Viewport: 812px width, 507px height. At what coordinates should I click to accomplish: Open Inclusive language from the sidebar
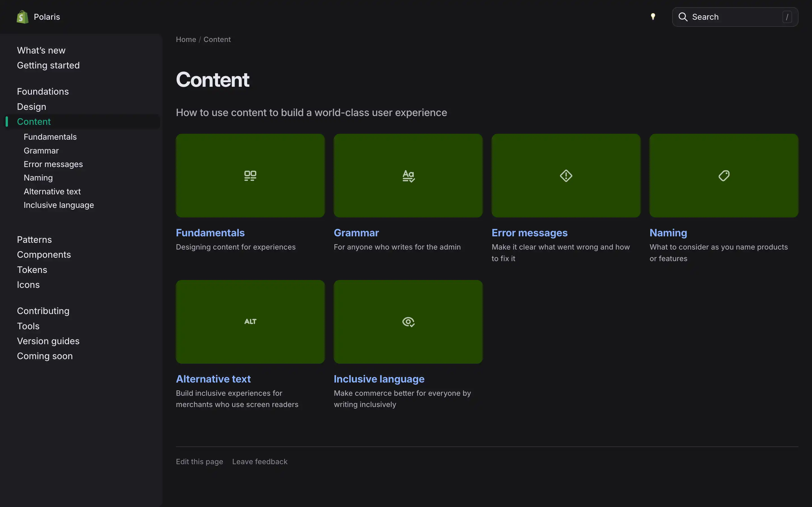[59, 205]
